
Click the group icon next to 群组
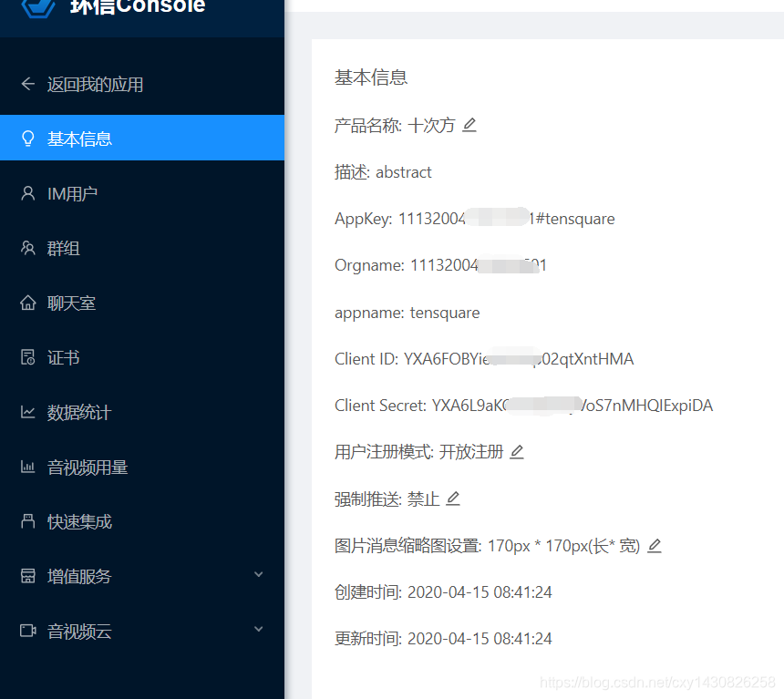click(x=28, y=248)
